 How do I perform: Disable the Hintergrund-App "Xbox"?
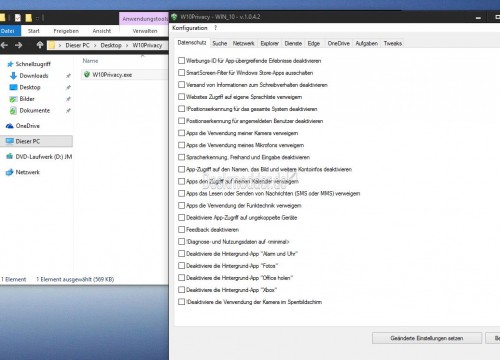tap(181, 290)
